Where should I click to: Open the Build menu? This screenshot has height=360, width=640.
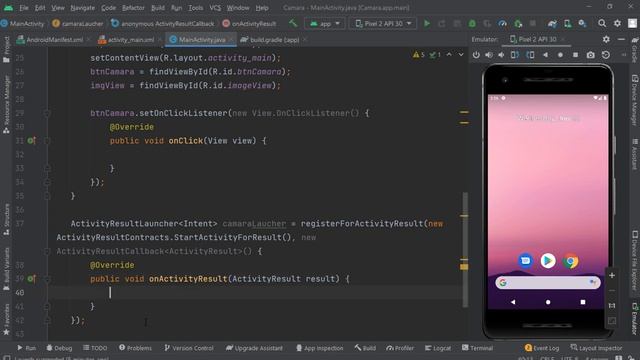pos(158,8)
